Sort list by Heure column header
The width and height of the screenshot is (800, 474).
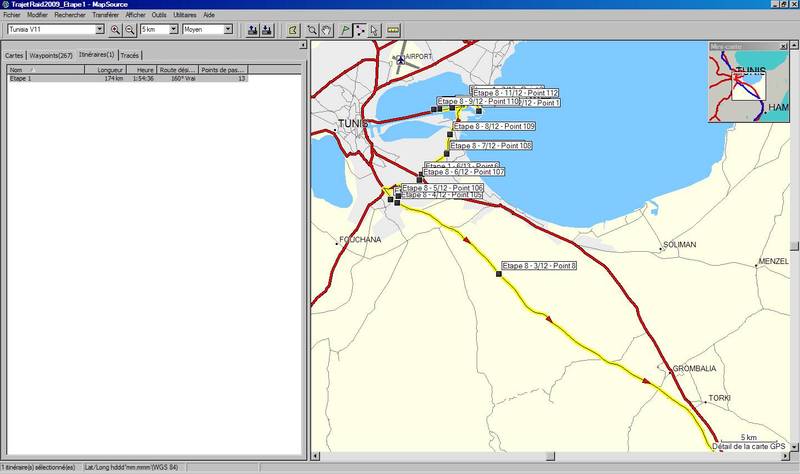tap(141, 70)
